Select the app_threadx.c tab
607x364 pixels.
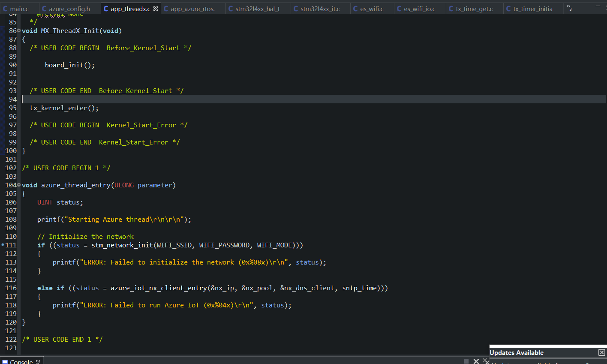[x=130, y=9]
